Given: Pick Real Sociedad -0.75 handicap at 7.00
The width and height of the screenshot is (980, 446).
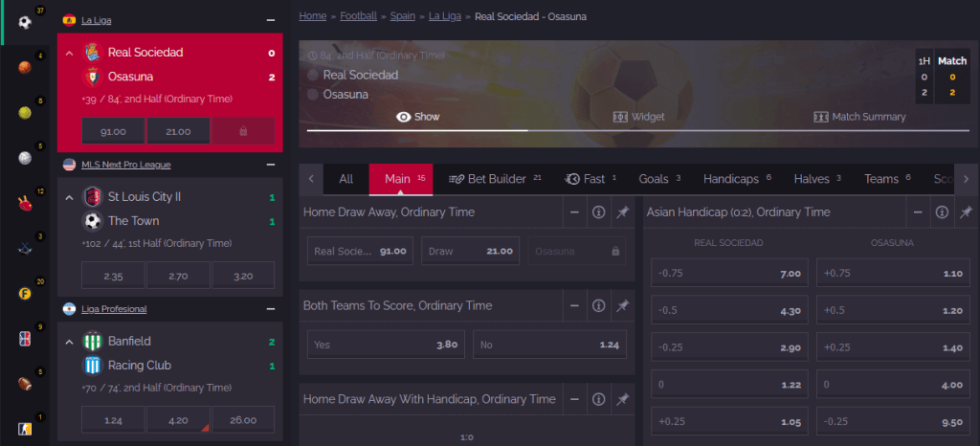Looking at the screenshot, I should (729, 274).
